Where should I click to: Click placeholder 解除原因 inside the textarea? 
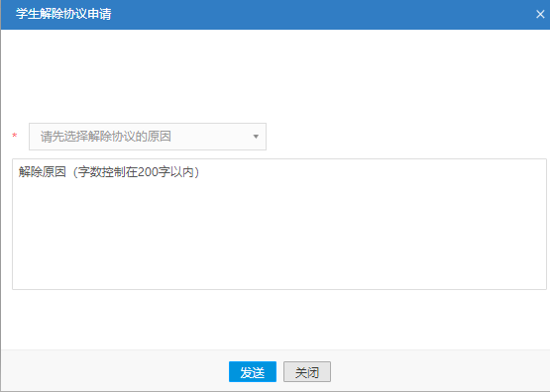[42, 172]
